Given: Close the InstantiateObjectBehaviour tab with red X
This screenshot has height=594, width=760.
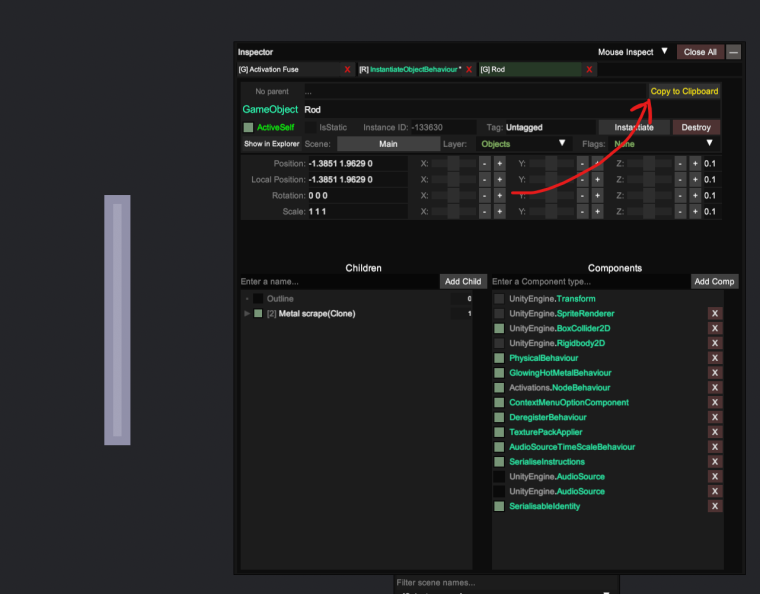Looking at the screenshot, I should click(469, 69).
